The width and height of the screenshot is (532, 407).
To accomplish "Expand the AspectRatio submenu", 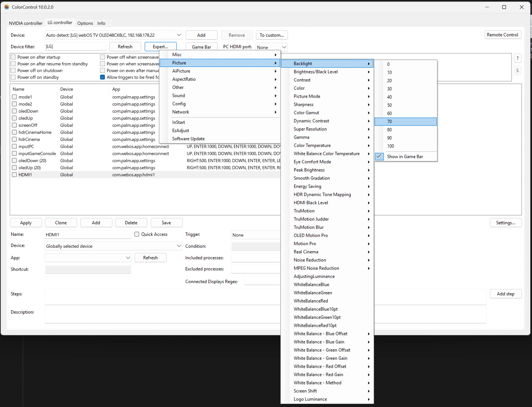I will [220, 79].
